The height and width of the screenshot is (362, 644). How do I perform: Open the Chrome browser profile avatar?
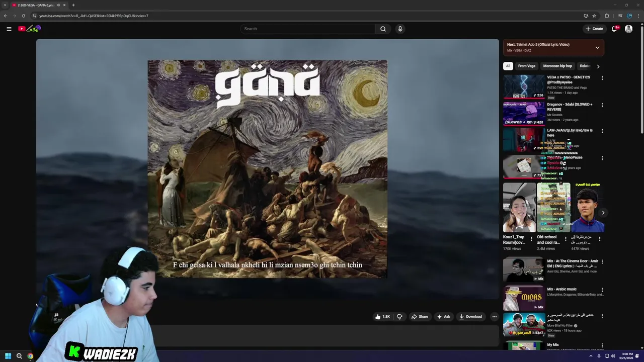(629, 16)
